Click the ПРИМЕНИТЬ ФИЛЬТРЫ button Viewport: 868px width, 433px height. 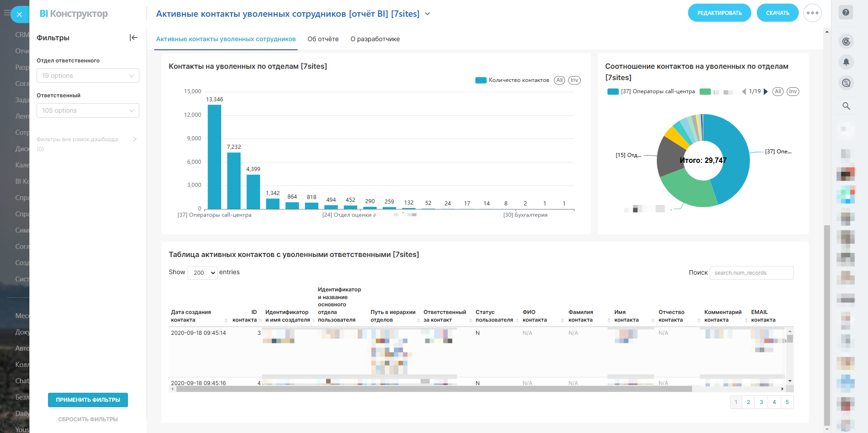click(88, 400)
